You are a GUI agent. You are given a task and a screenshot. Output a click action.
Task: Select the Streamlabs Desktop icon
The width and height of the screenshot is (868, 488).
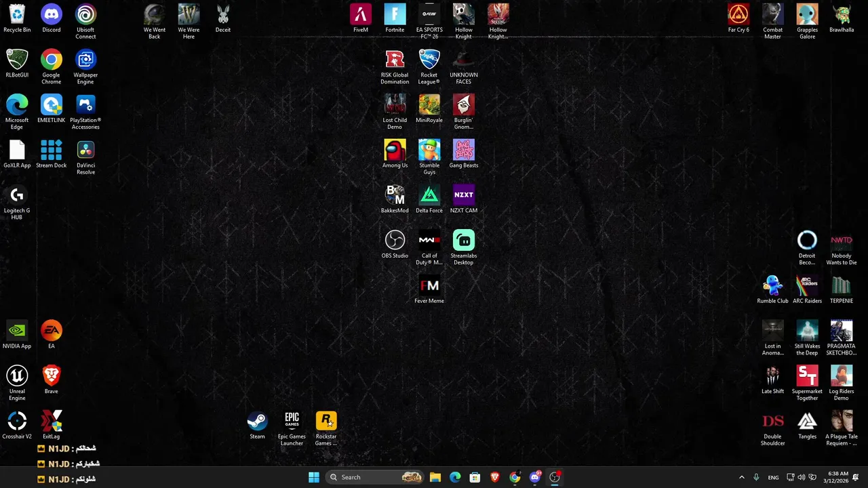coord(464,248)
